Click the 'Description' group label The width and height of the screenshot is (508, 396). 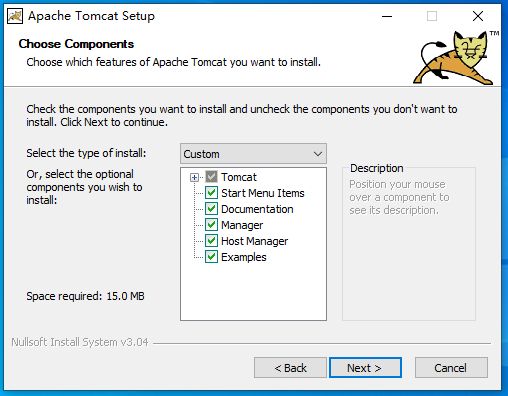point(377,168)
